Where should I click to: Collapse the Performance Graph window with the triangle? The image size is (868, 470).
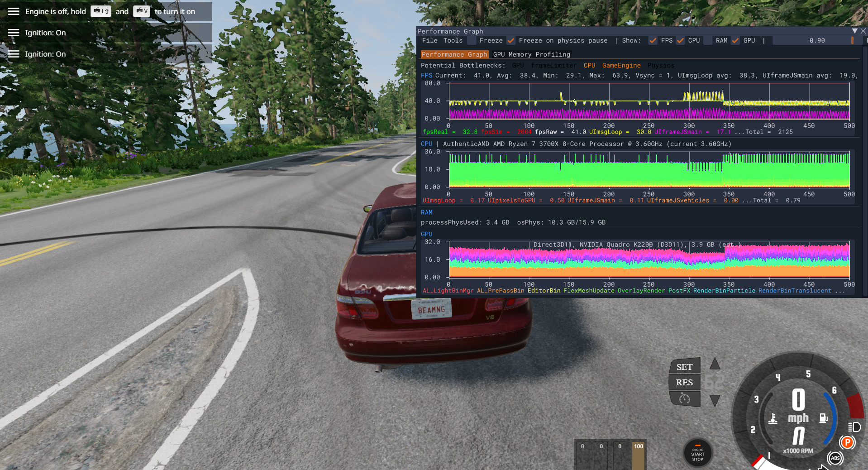click(854, 31)
